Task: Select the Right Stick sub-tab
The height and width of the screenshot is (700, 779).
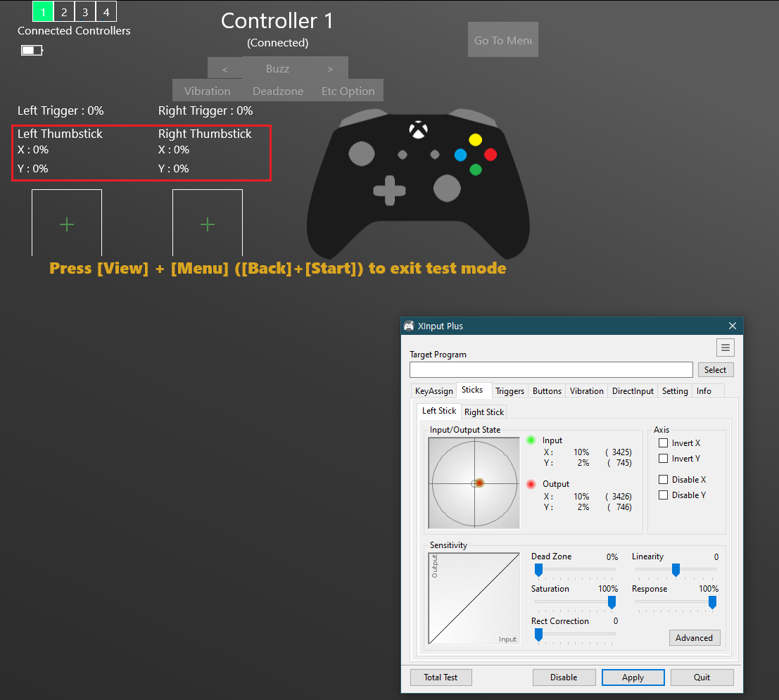Action: (x=484, y=412)
